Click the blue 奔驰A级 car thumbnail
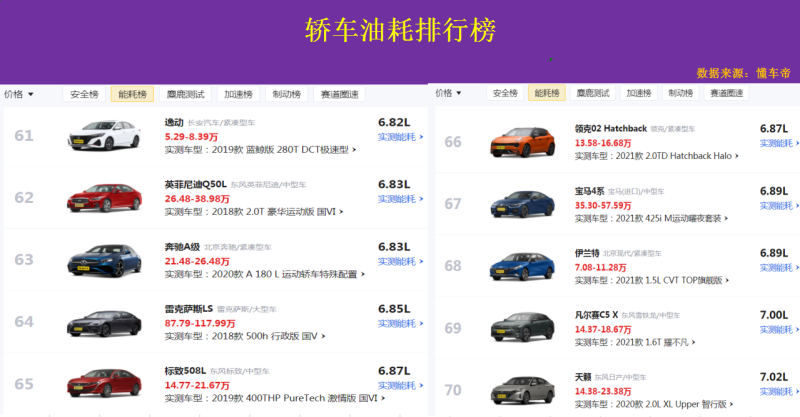 pos(104,260)
